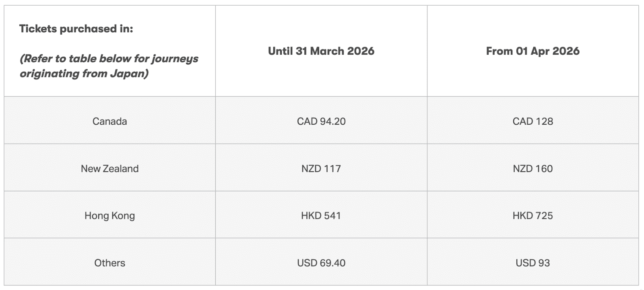Select the New Zealand row label

click(109, 169)
